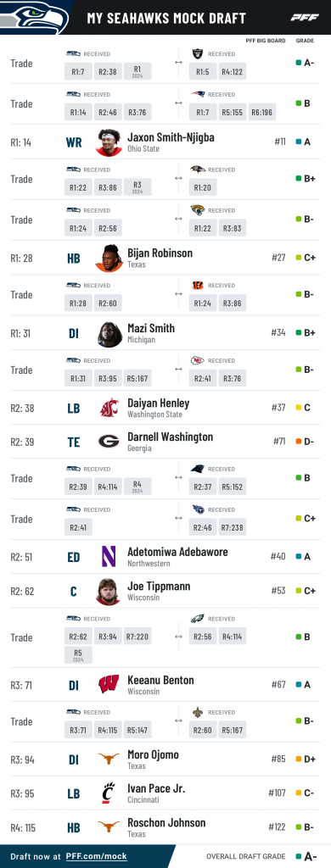Click the R2:38 pick chip in first trade
The image size is (331, 868).
click(108, 71)
